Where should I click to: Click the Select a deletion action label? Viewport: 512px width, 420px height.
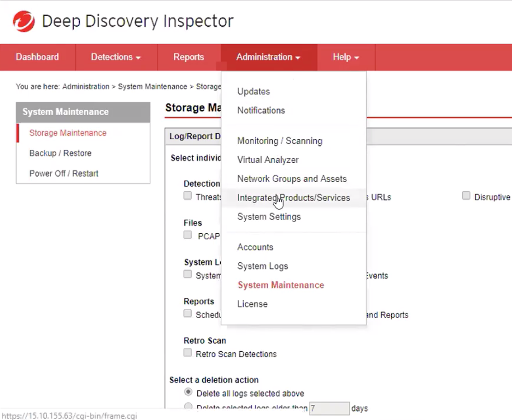click(x=214, y=380)
